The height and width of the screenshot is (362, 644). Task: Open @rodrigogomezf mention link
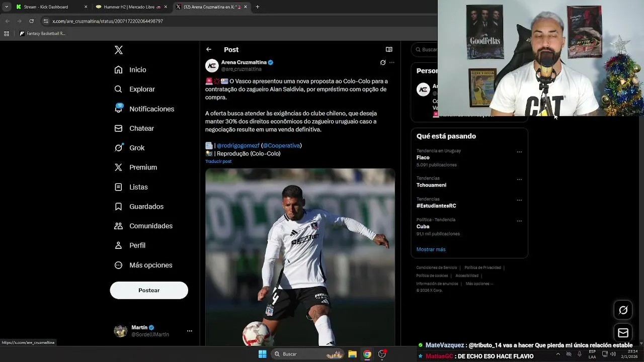238,145
